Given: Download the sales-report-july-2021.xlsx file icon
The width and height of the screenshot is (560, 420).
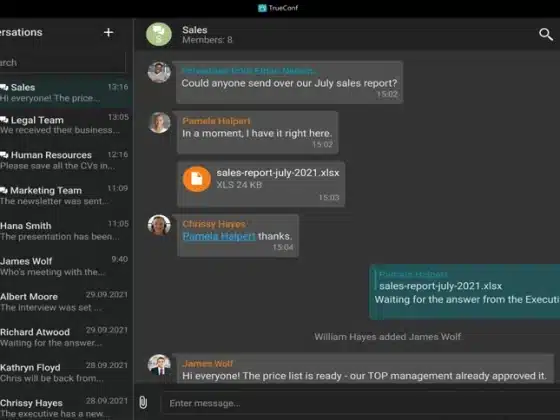Looking at the screenshot, I should 197,179.
